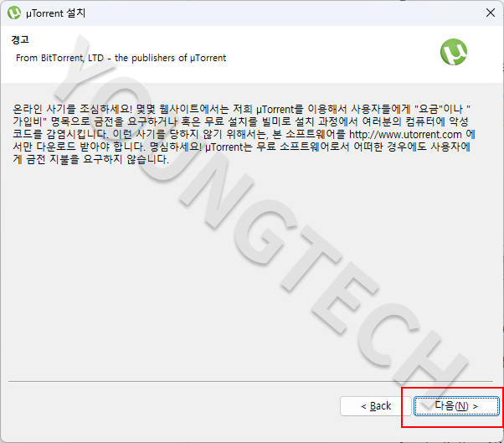Click the 'µTorrent 설치' title text

pyautogui.click(x=55, y=13)
